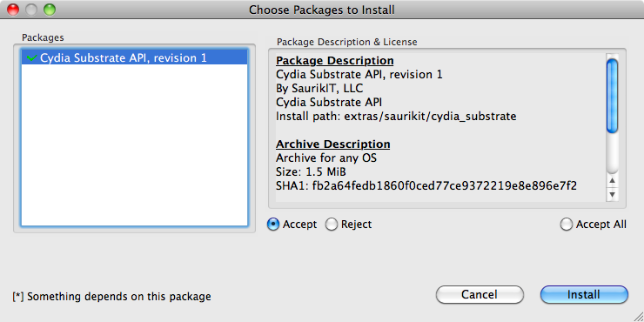
Task: Select Cydia Substrate API, revision 1 package
Action: tap(134, 58)
